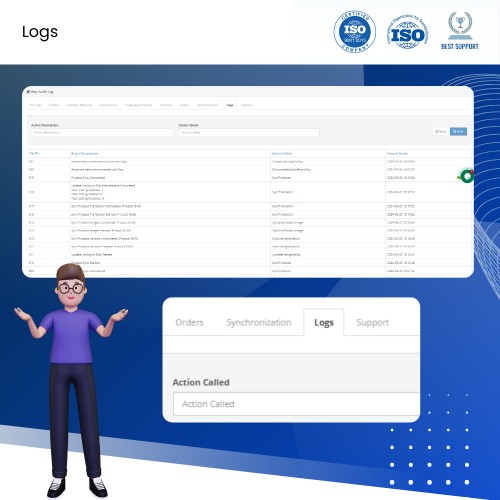Switch to Synchronization tab in enlarged panel
The image size is (500, 500).
tap(259, 322)
